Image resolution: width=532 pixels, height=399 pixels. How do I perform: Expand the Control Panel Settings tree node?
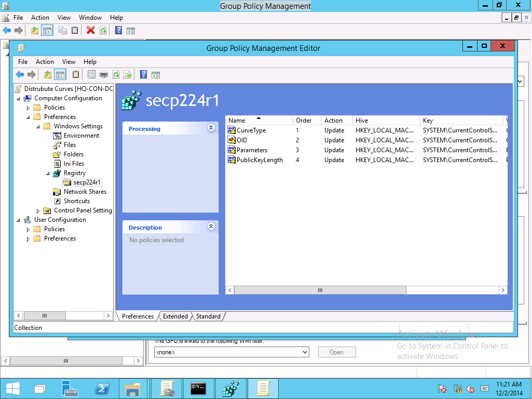37,210
